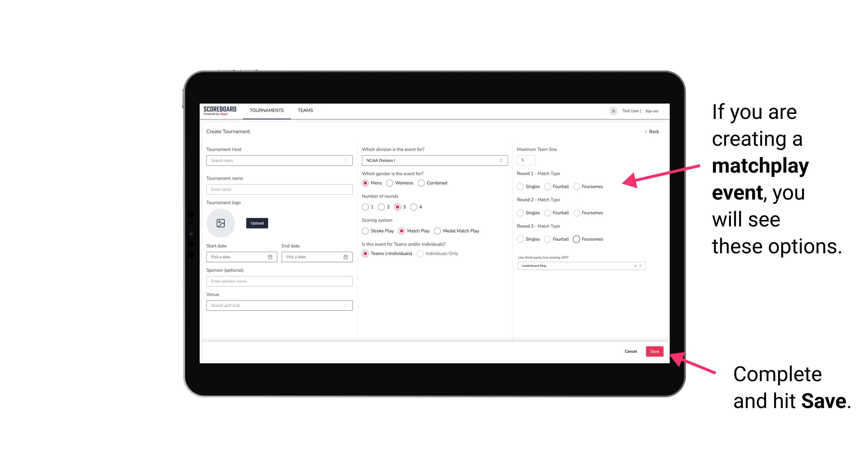
Task: Click the Scoreboard logo icon
Action: tap(220, 110)
